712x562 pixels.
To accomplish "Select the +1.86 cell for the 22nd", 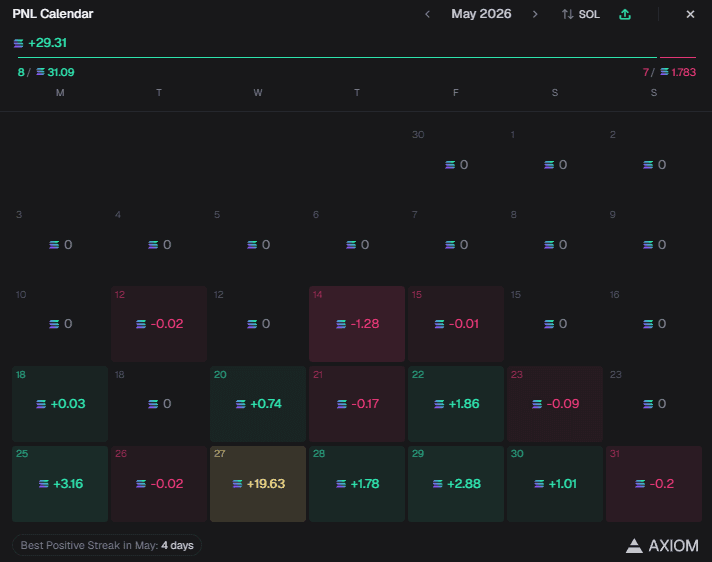I will click(456, 404).
